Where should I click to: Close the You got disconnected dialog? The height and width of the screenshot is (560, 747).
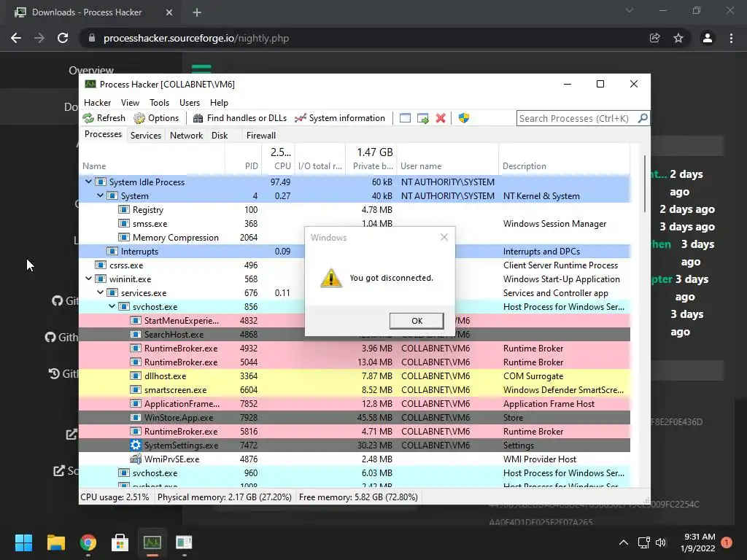444,237
